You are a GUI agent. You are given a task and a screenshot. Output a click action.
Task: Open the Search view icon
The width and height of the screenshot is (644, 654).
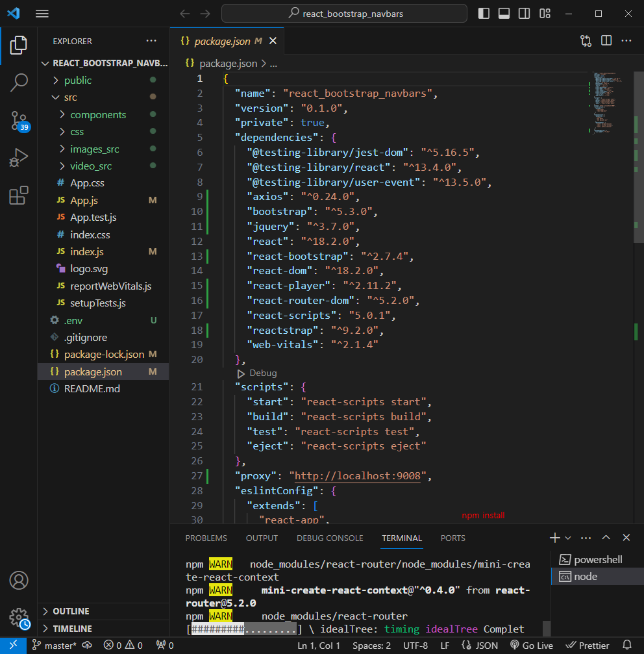pos(18,82)
